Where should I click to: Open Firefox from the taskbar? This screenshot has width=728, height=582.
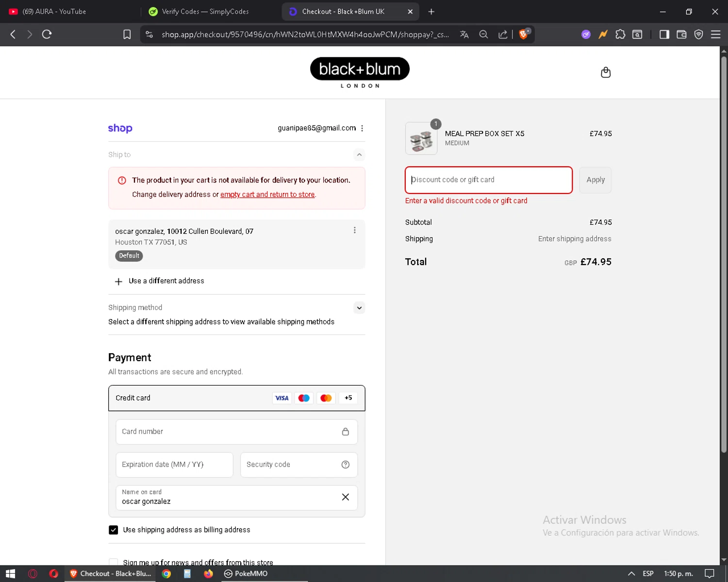209,574
